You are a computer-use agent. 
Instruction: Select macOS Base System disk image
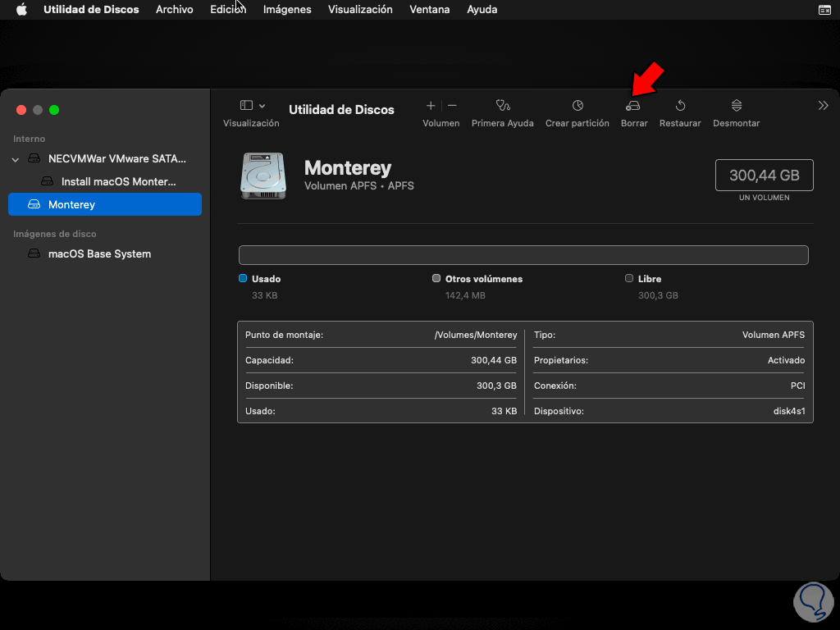99,253
